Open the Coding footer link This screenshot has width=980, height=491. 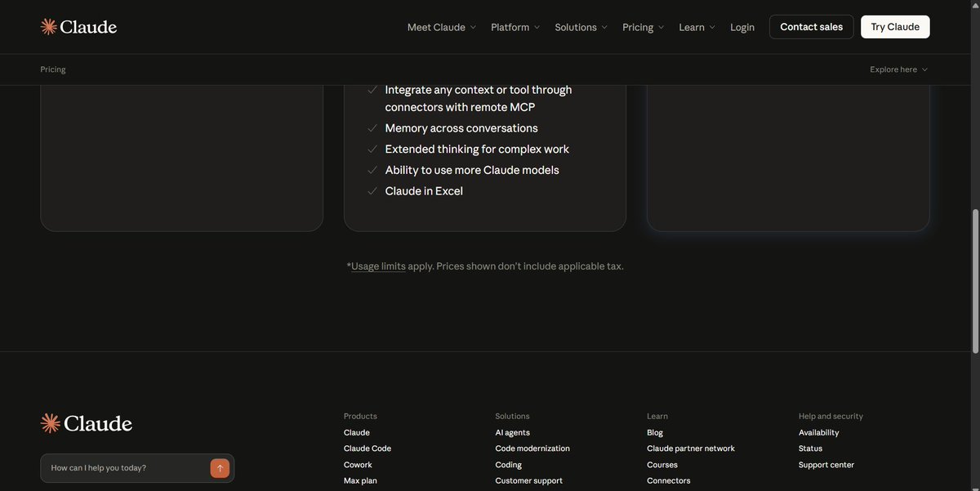[x=509, y=465]
